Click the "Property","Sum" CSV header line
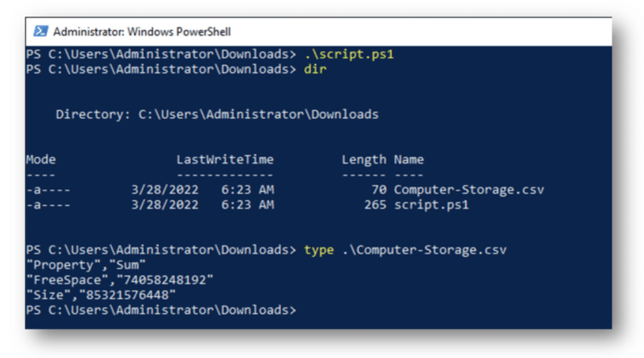 (76, 265)
